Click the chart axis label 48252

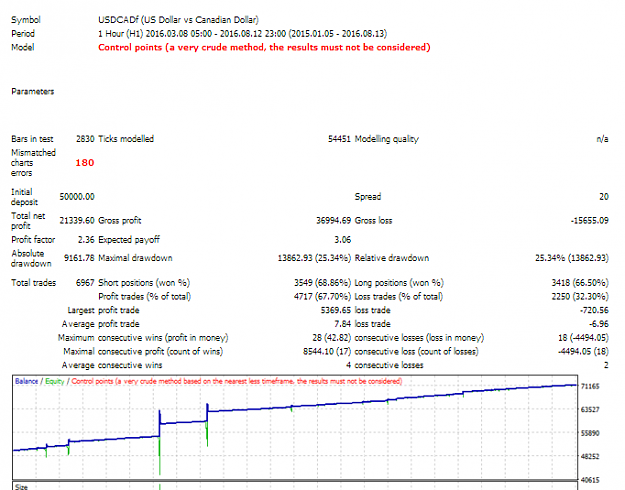pyautogui.click(x=590, y=457)
